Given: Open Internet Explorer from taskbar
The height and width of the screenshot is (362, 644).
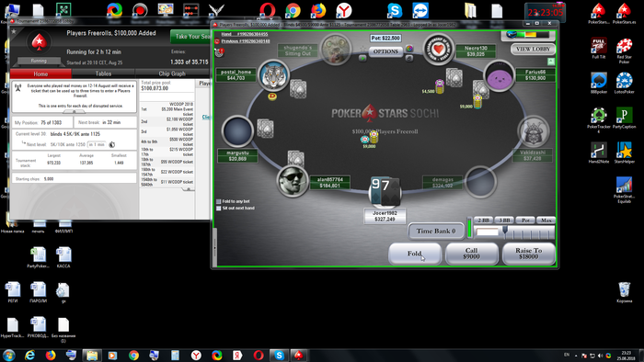Looking at the screenshot, I should pyautogui.click(x=29, y=355).
